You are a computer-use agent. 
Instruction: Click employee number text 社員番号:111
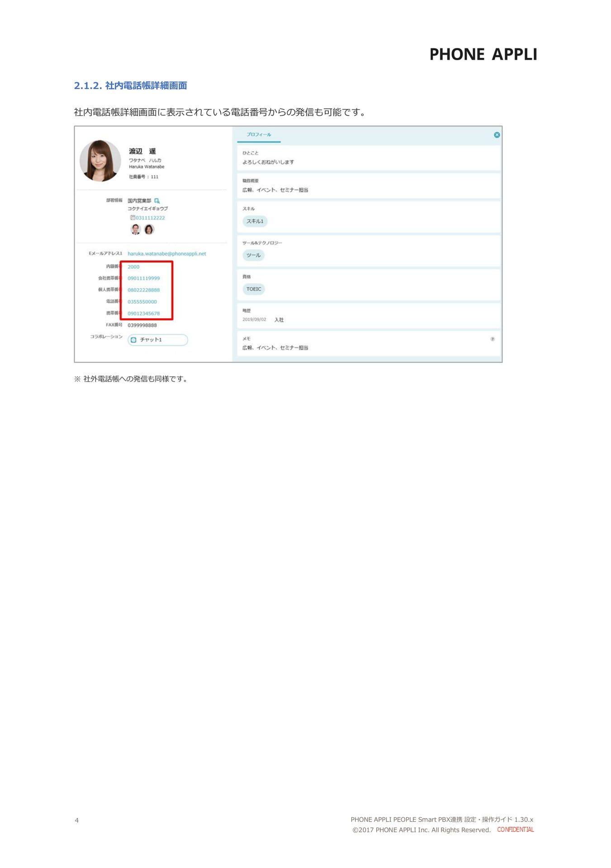[x=144, y=177]
